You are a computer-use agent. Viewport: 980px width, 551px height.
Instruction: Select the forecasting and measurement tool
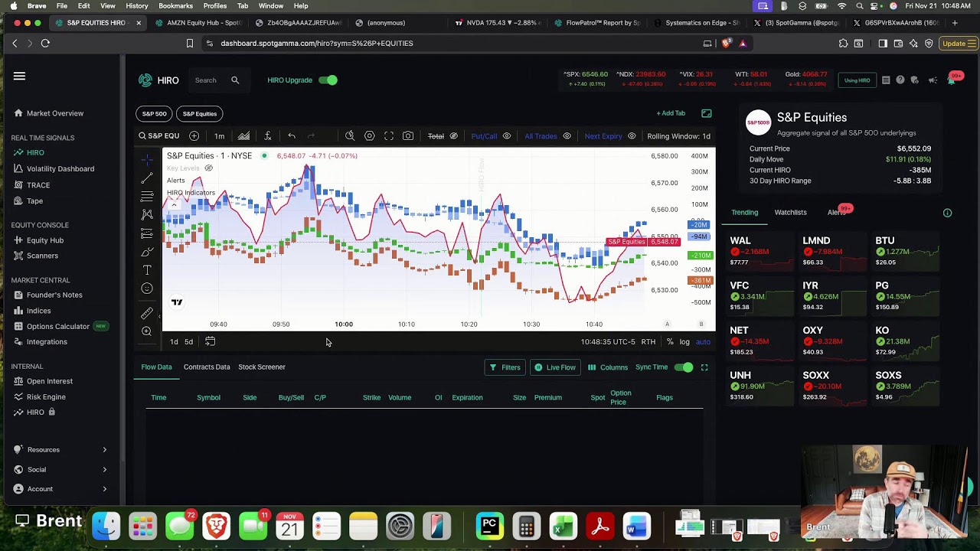147,233
